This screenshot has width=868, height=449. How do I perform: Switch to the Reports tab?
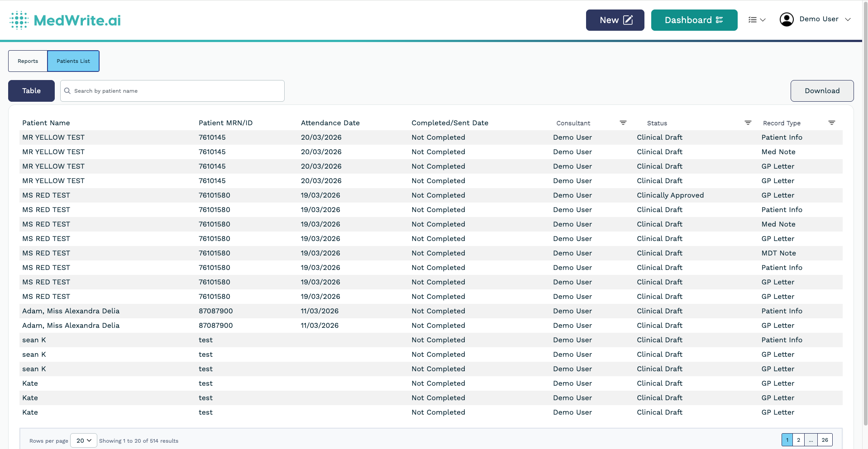(28, 61)
